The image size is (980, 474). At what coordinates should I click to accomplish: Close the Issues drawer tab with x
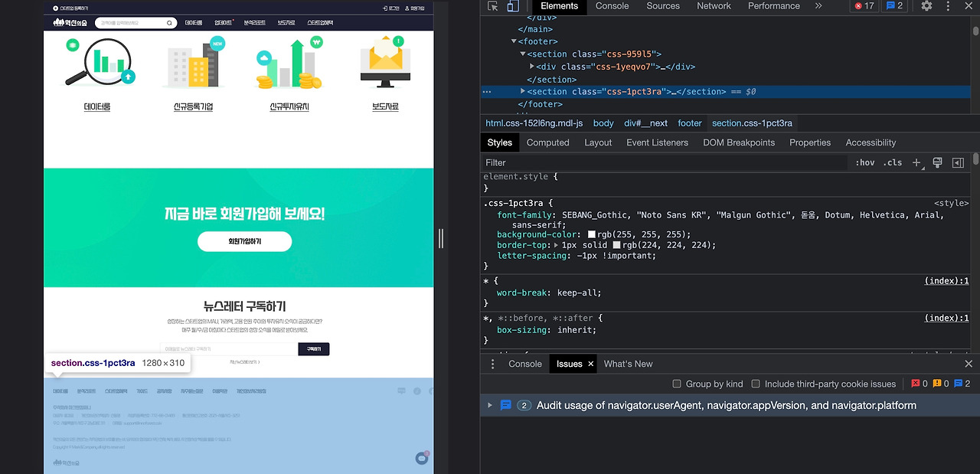[591, 364]
